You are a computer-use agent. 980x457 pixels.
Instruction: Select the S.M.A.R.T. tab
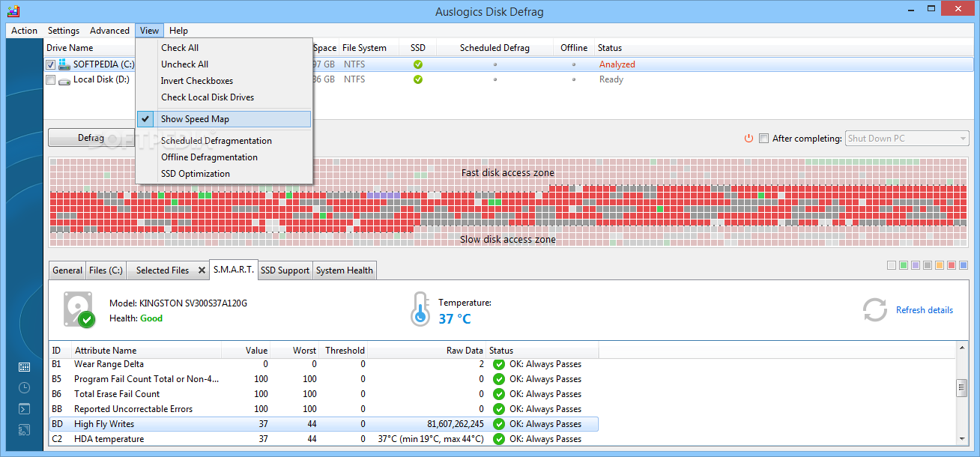[x=233, y=270]
